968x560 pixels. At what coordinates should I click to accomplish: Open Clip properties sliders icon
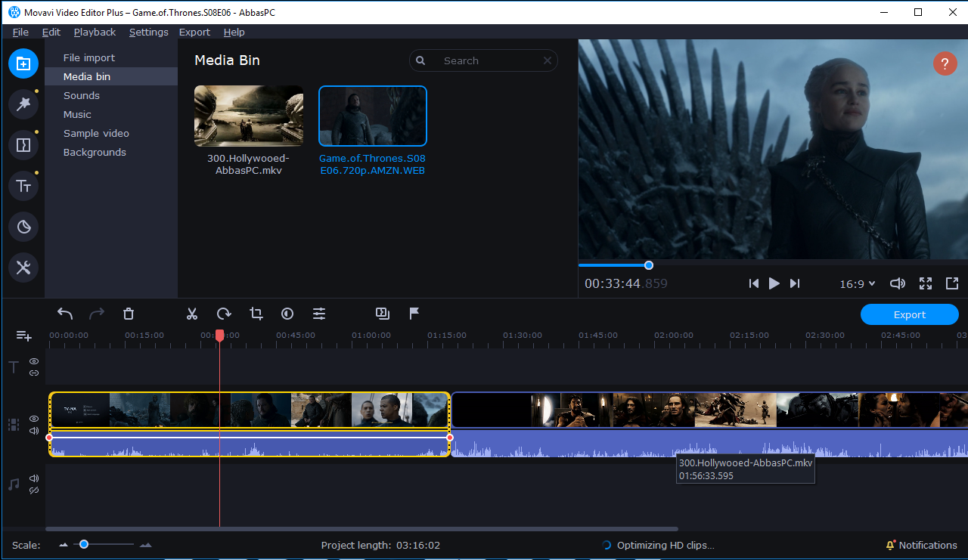[x=319, y=314]
